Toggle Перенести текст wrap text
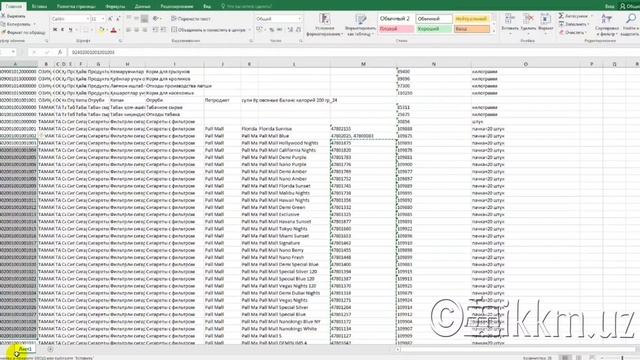Screen dimensions: 640x360 (191, 19)
